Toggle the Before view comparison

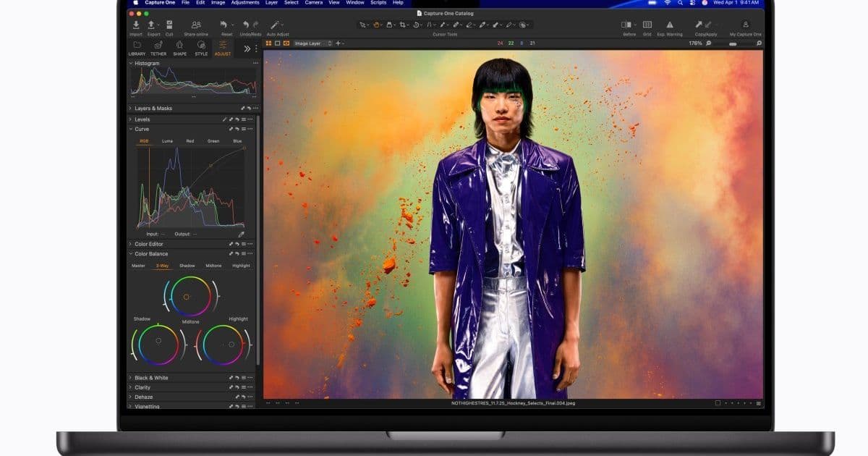pos(628,25)
